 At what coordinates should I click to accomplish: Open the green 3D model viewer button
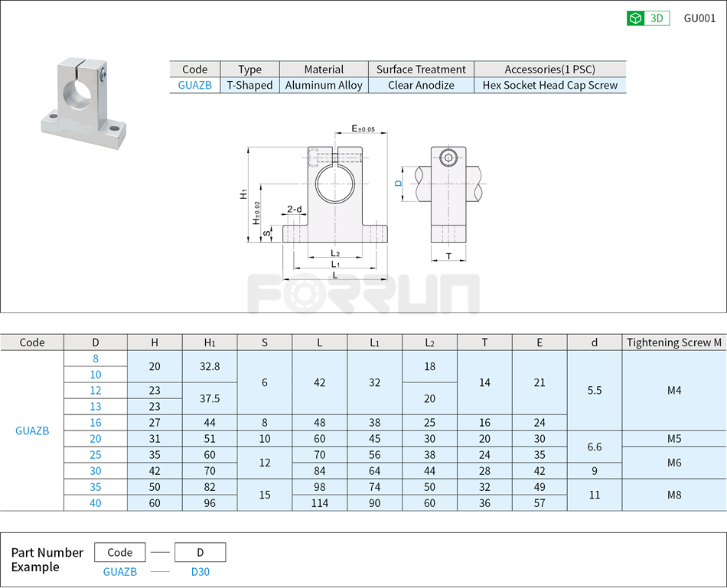647,18
